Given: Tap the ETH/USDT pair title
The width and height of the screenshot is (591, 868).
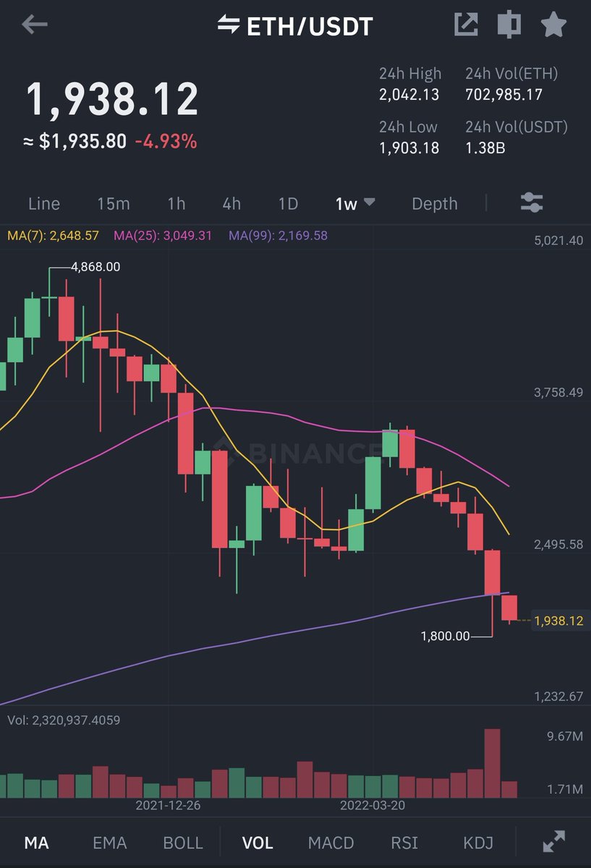Looking at the screenshot, I should 310,26.
